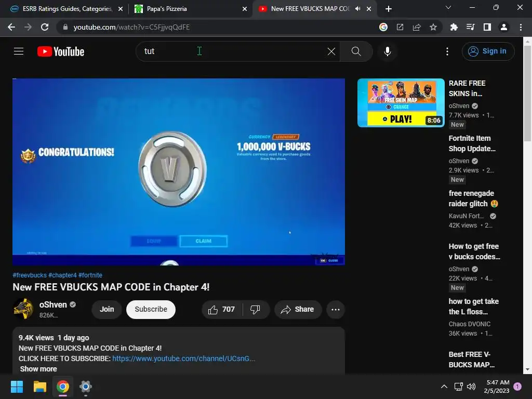Viewport: 532px width, 399px height.
Task: Open 'how to get take the L floss' video
Action: pyautogui.click(x=474, y=307)
